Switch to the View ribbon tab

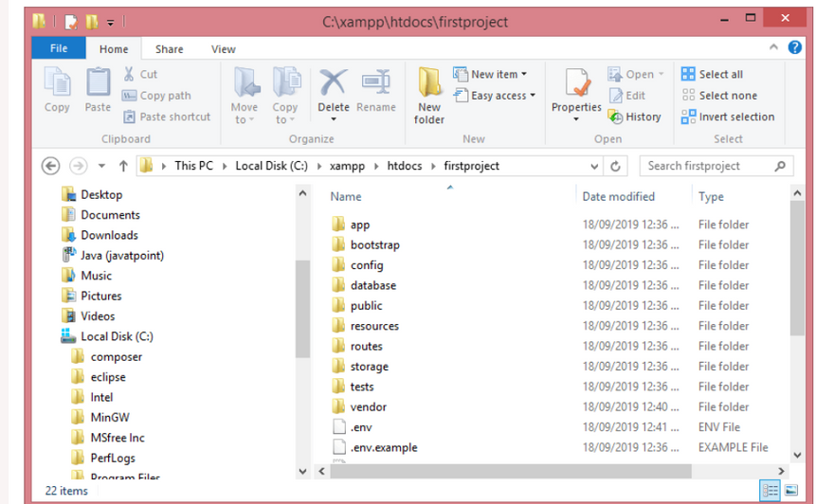(224, 49)
